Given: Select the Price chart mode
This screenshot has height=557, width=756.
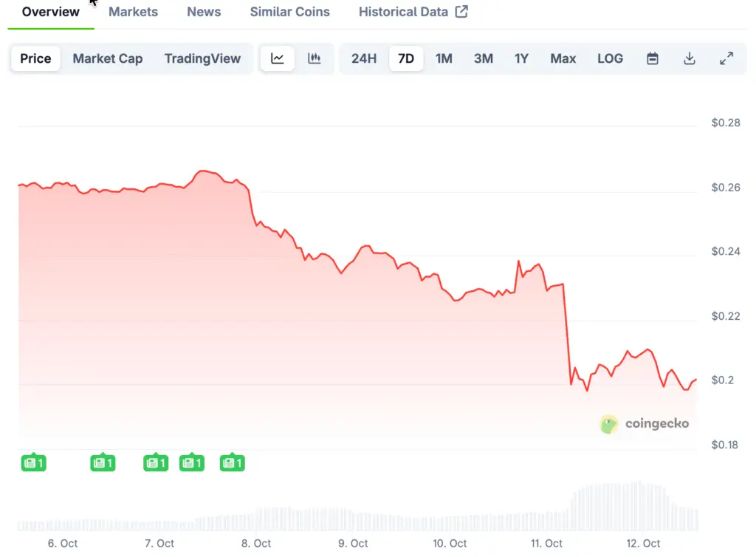Looking at the screenshot, I should 35,59.
